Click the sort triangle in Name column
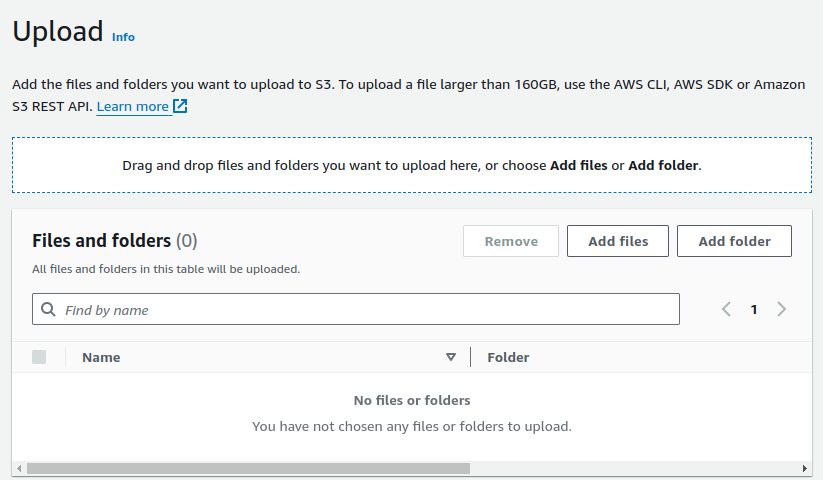Viewport: 823px width, 480px height. coord(451,357)
